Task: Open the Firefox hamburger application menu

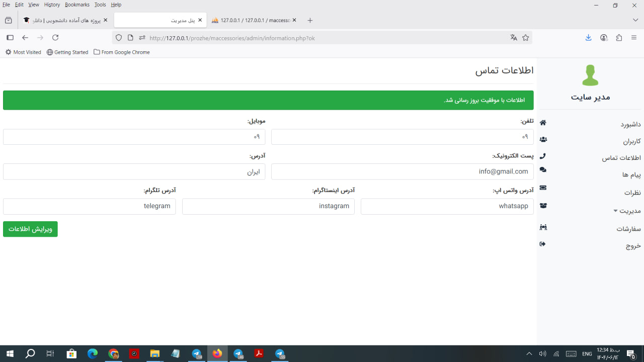Action: tap(634, 38)
